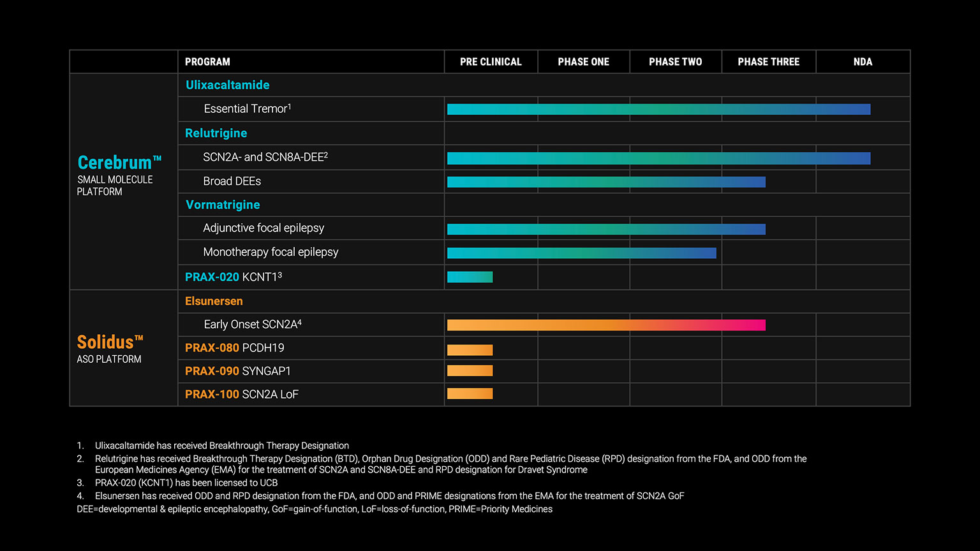Click the Elsunersen program heading
980x551 pixels.
(214, 301)
